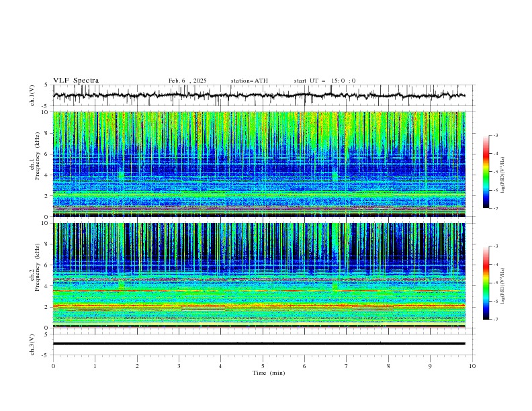This screenshot has height=411, width=532.
Task: Click the "5" volt tick of ch.1 waveform
Action: coord(46,85)
